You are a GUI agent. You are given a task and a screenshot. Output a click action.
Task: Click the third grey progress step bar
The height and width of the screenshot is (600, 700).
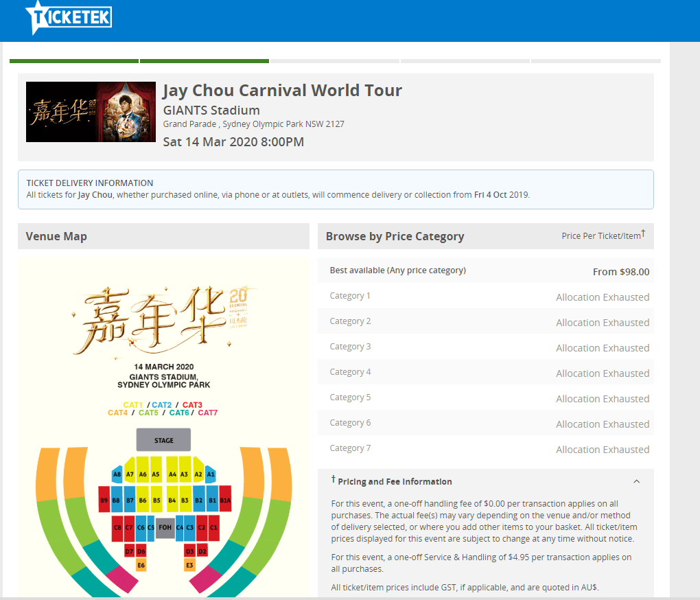point(334,61)
